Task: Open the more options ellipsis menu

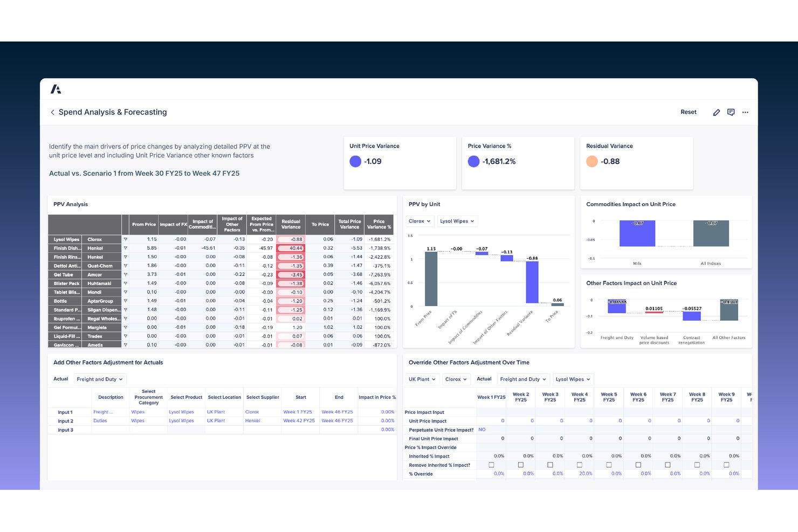Action: (745, 112)
